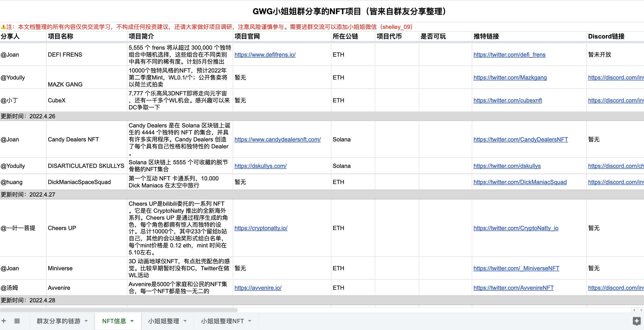The width and height of the screenshot is (644, 330).
Task: Select the @一叶一菩提 sharer cell
Action: pos(23,228)
